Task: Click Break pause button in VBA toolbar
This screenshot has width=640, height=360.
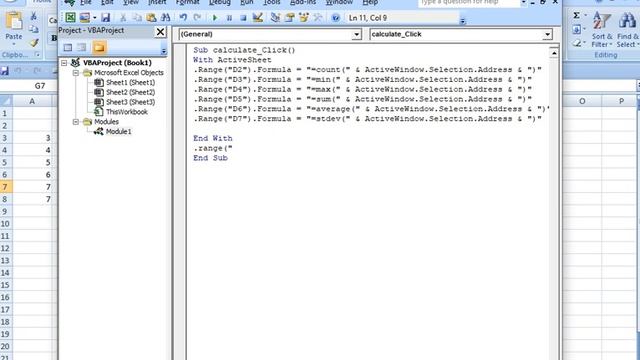Action: click(x=229, y=18)
